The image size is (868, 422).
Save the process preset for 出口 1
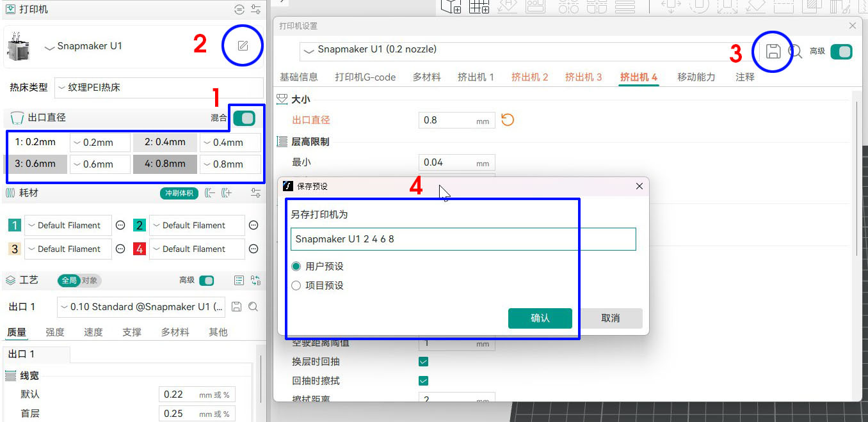coord(236,307)
